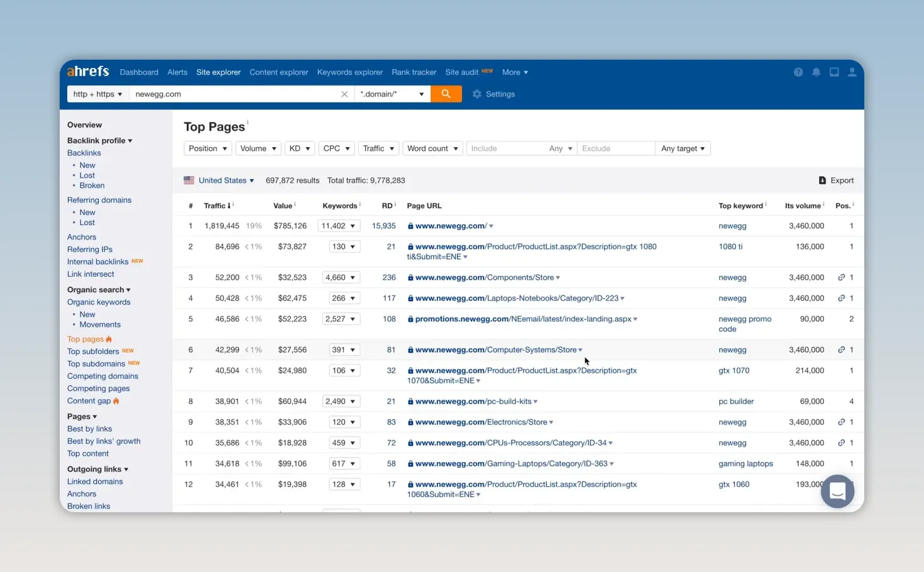
Task: Collapse the Outgoing links section
Action: click(97, 470)
